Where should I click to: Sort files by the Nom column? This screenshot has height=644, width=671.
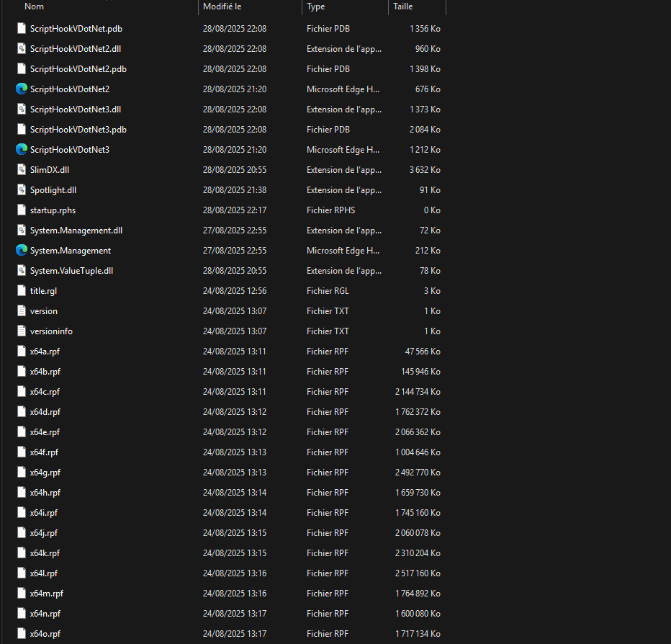coord(35,6)
